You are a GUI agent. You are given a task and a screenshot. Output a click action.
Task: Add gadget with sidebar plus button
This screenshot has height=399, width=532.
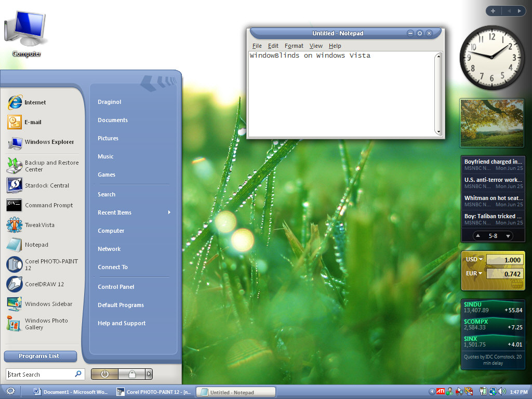(493, 11)
